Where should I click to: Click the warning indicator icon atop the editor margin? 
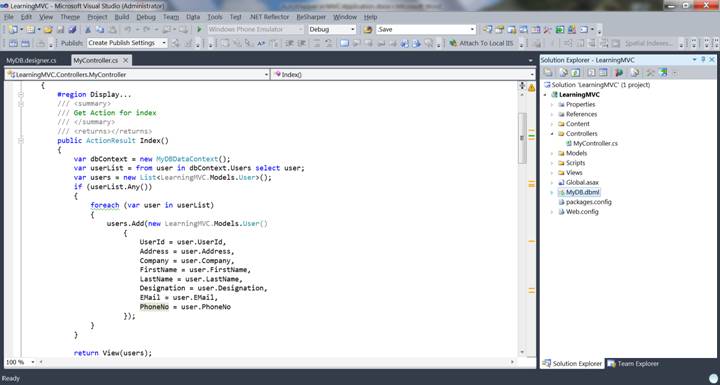(x=531, y=87)
